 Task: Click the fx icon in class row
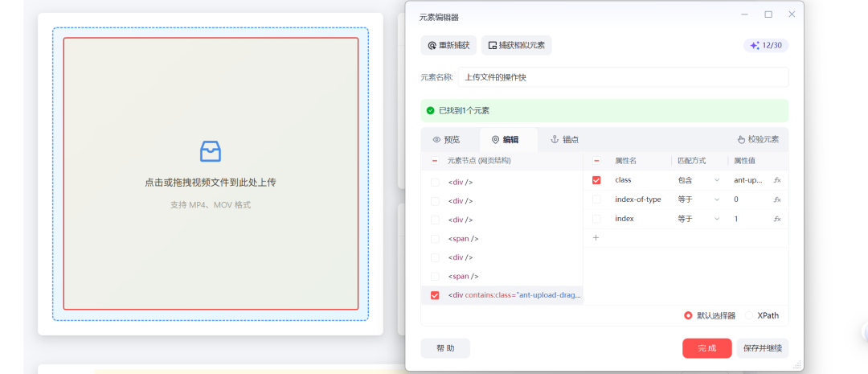click(777, 180)
